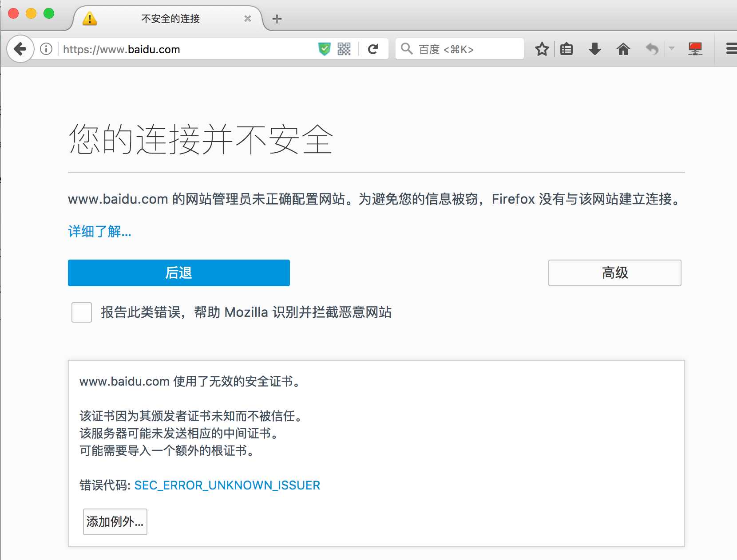Click the 报告此类错误 checkbox label text
The height and width of the screenshot is (560, 737).
pos(246,312)
